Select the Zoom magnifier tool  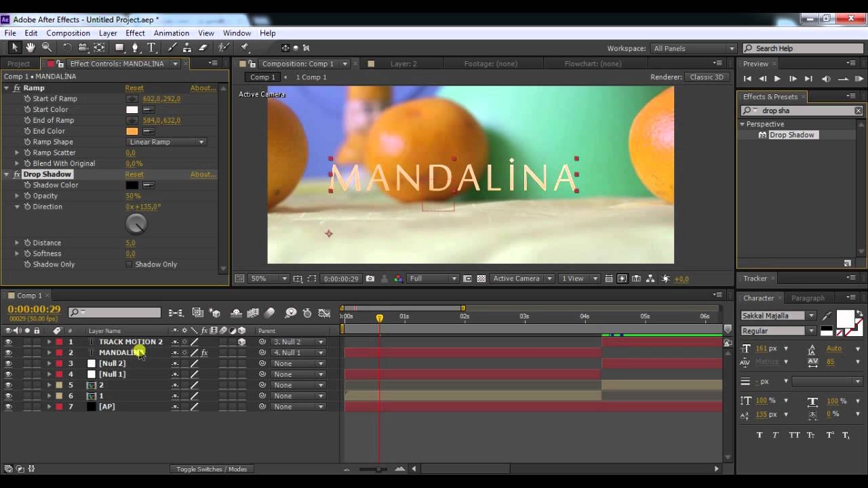point(47,47)
